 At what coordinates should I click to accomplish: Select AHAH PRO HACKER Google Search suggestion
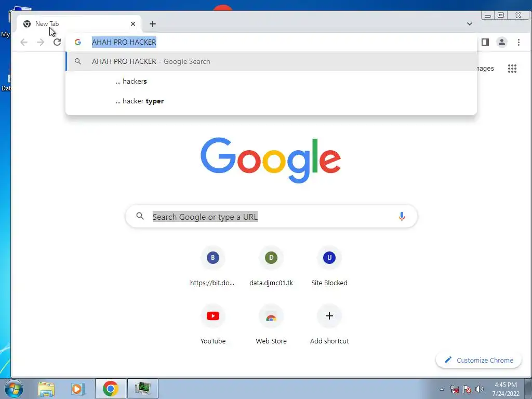(271, 61)
